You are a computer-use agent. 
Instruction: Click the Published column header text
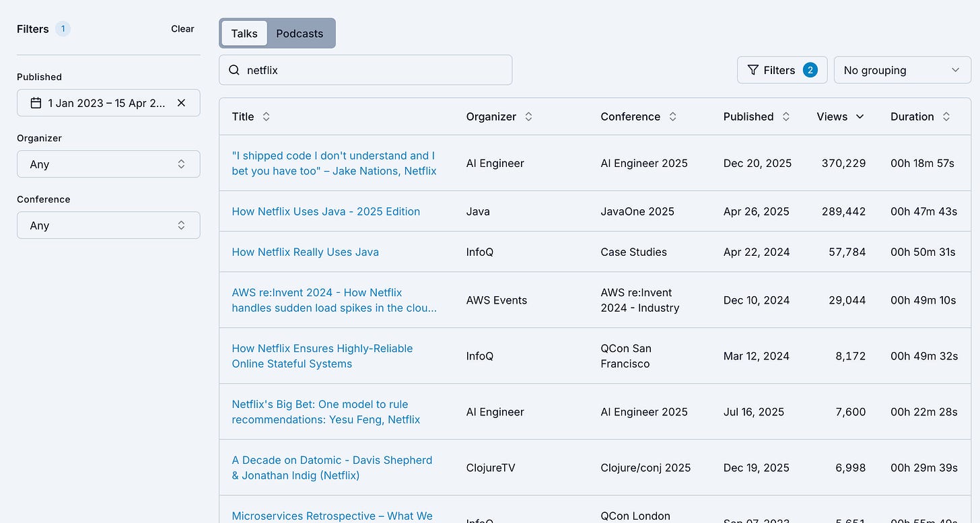[748, 116]
